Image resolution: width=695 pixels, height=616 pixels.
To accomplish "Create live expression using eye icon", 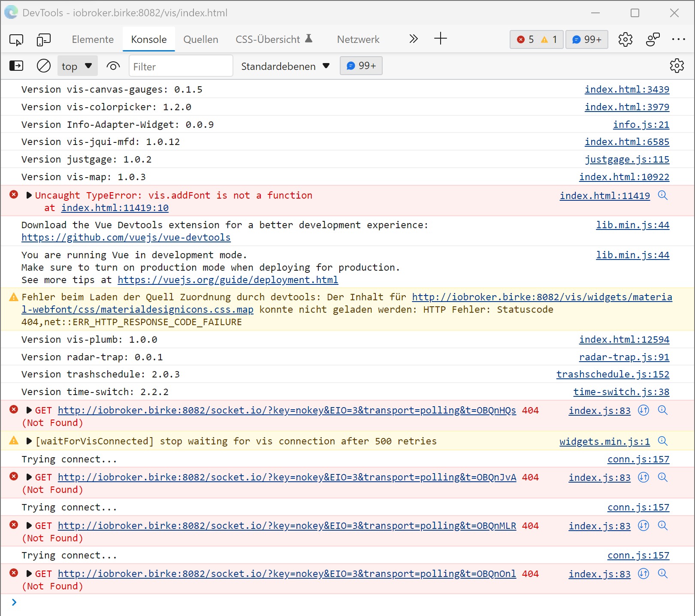I will 113,66.
